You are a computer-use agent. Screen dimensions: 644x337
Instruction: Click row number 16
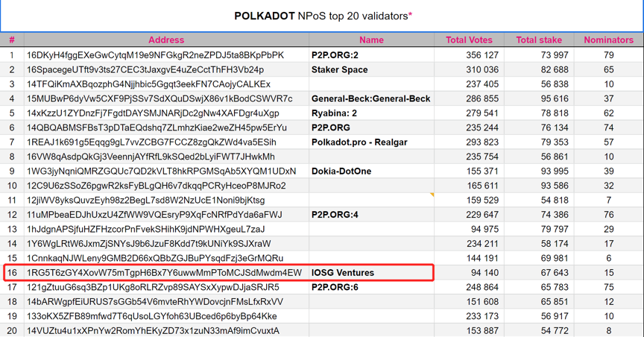click(x=12, y=273)
